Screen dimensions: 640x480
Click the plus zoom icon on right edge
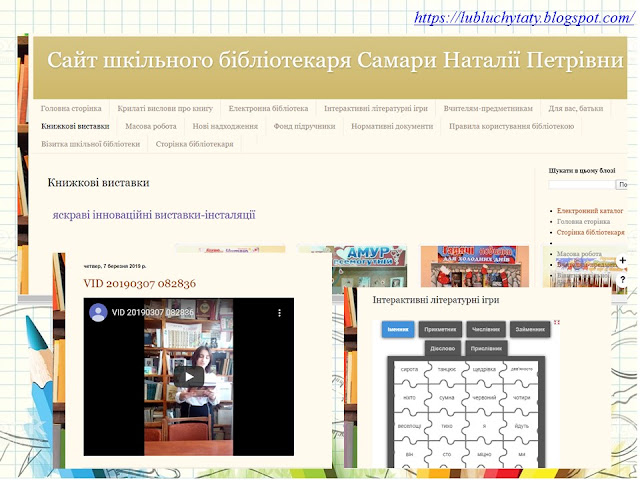(x=622, y=261)
